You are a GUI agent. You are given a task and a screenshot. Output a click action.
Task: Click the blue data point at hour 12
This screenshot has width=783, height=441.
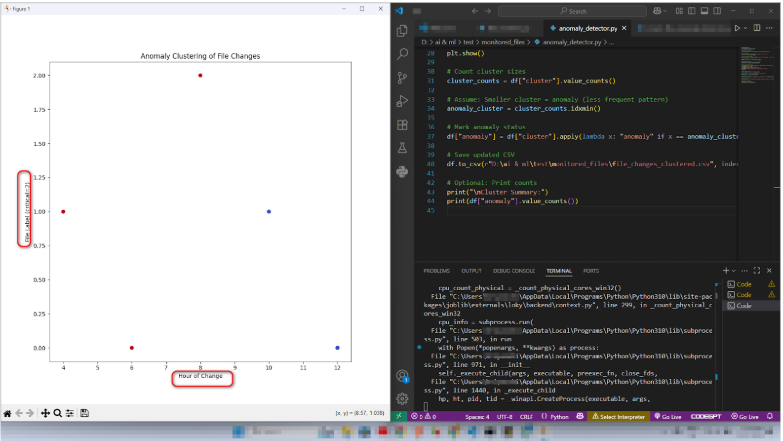(338, 348)
